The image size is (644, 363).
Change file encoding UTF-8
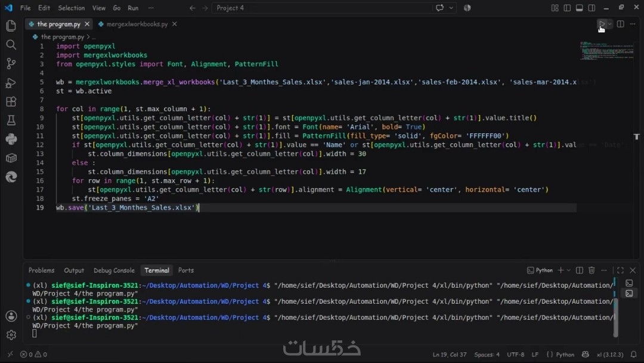(x=515, y=355)
